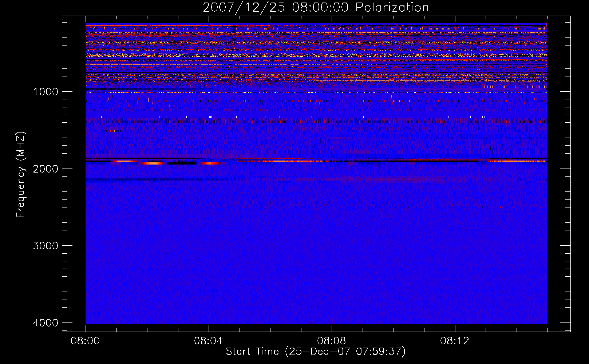Click the 08:00 time tick label
The image size is (589, 364).
[86, 341]
